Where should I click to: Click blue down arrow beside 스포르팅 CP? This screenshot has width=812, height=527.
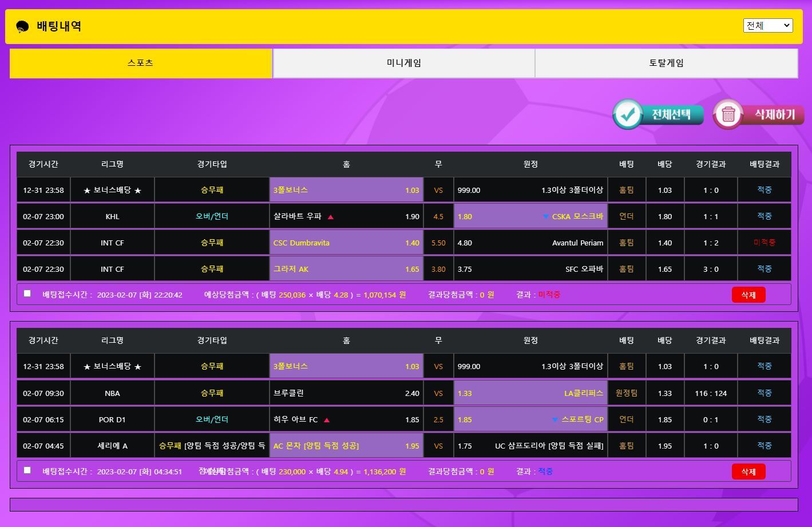554,420
